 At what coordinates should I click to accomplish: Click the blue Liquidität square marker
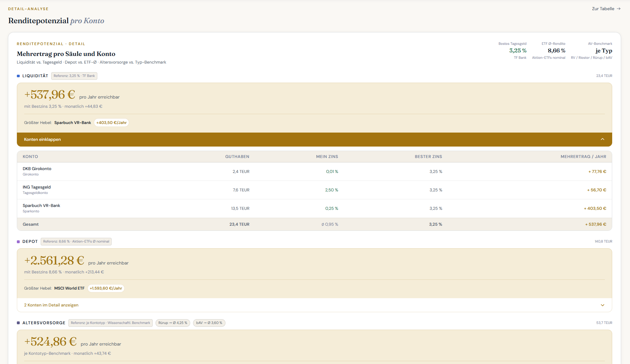click(x=18, y=76)
